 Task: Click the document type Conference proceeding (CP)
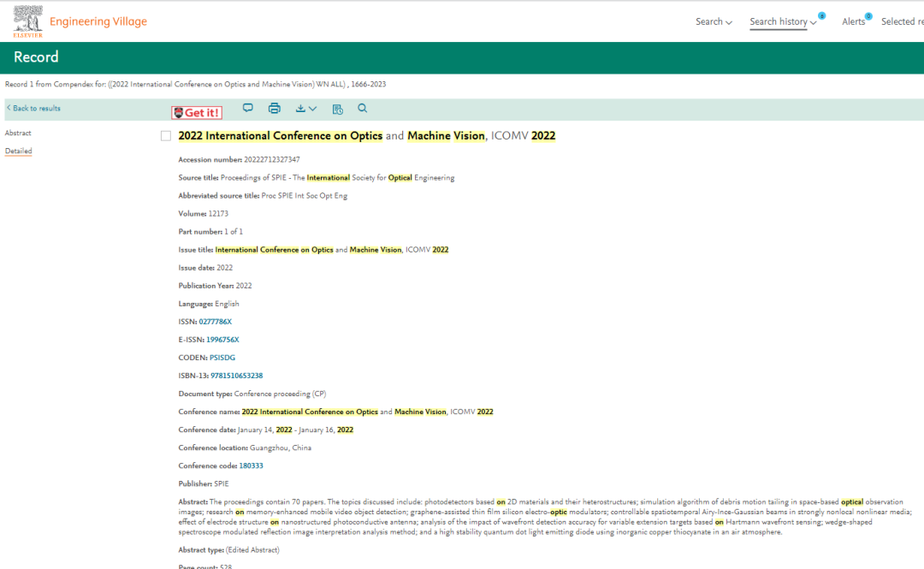coord(280,394)
